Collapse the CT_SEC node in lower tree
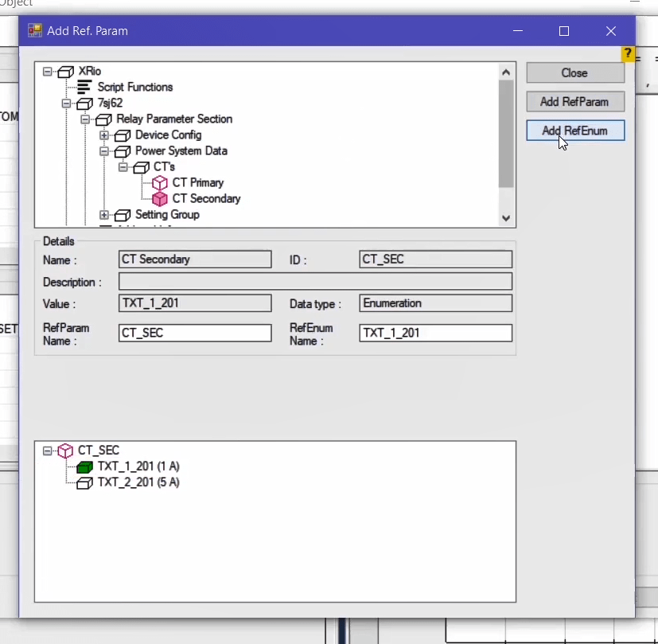This screenshot has width=658, height=644. 48,451
